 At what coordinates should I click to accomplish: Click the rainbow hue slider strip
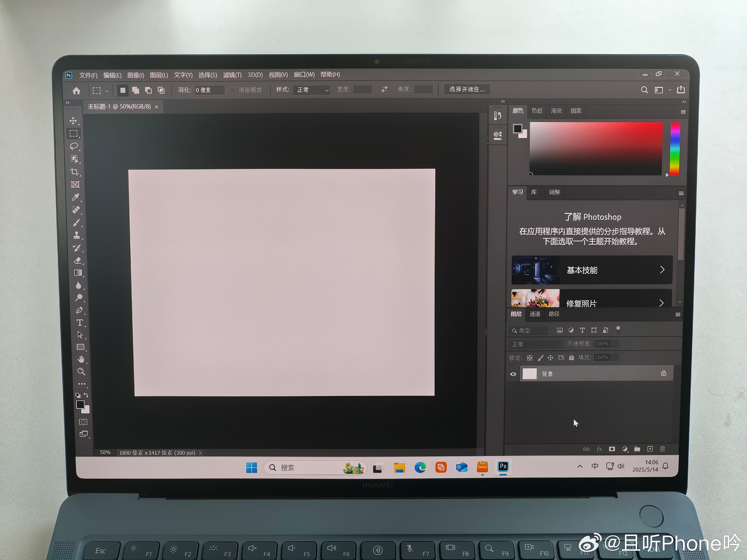(x=675, y=149)
